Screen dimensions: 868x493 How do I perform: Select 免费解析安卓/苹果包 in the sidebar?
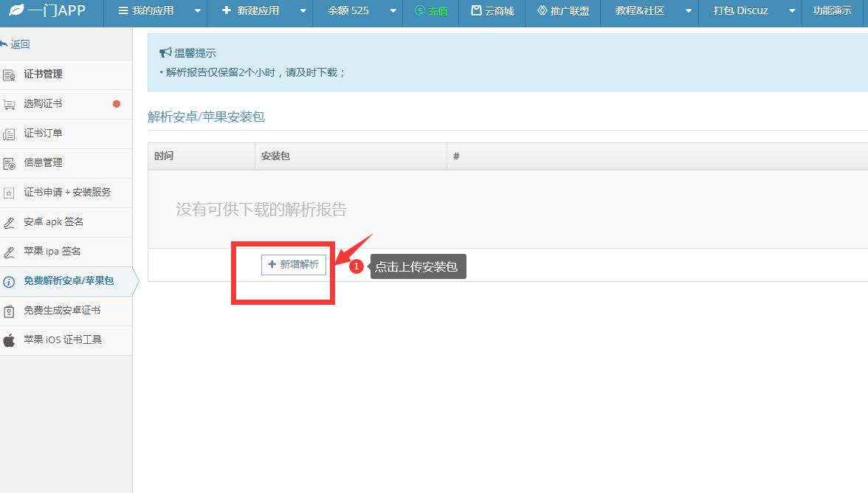coord(66,281)
